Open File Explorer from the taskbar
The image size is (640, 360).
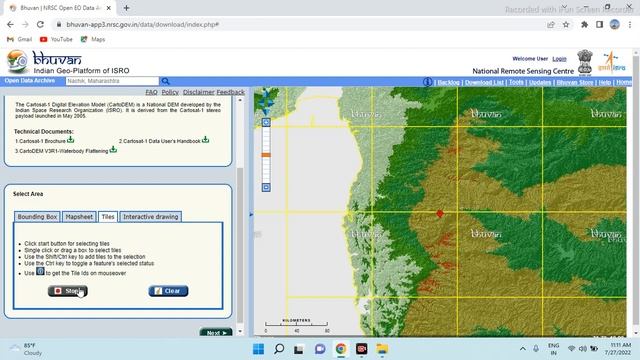(x=382, y=349)
